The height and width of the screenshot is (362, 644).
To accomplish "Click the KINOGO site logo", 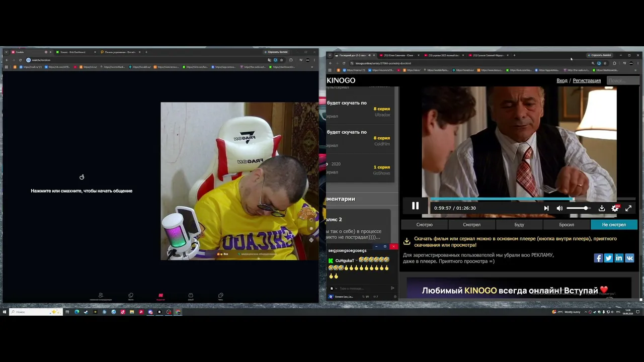I will (x=341, y=80).
